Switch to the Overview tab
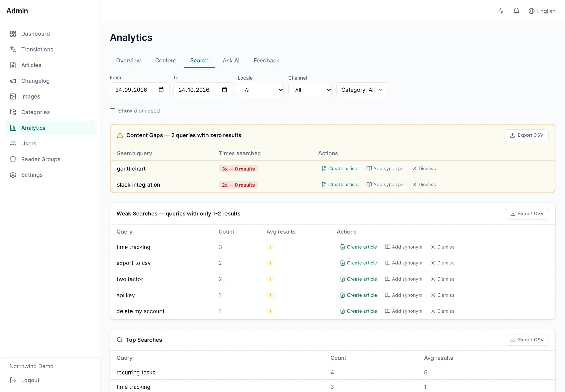The height and width of the screenshot is (392, 565). coord(128,60)
